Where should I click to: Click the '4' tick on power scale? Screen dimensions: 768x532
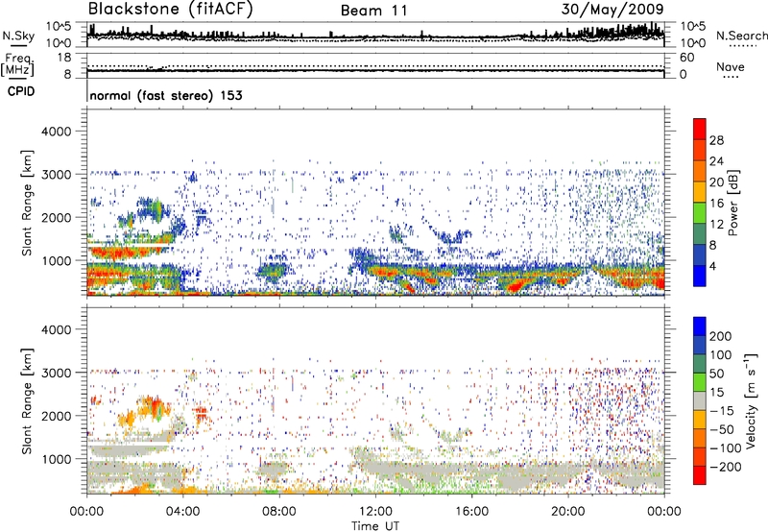pyautogui.click(x=712, y=266)
